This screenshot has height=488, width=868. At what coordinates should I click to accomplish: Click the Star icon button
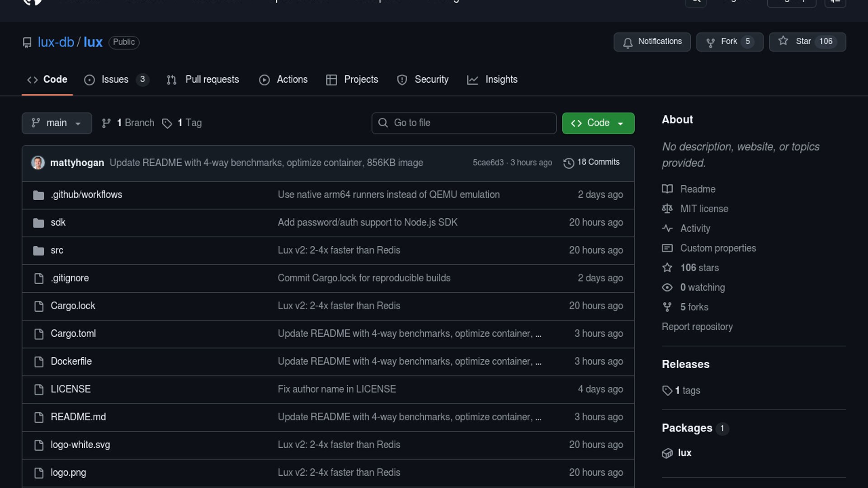(x=783, y=41)
